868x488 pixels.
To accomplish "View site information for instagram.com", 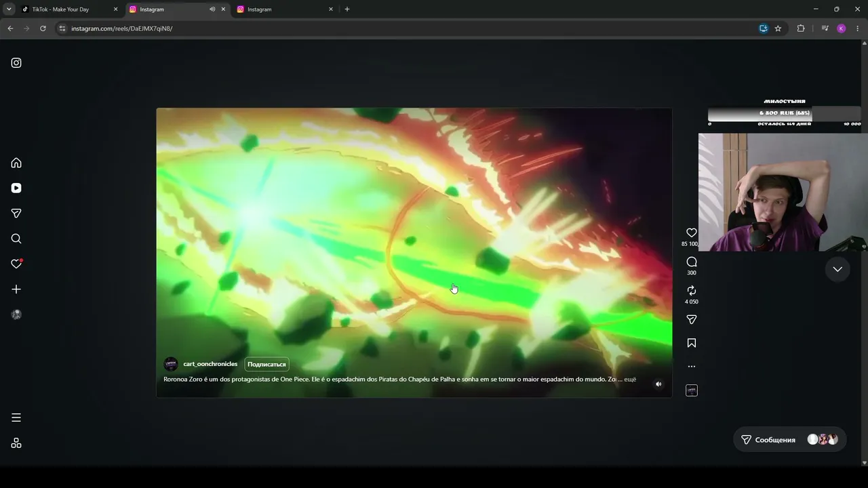I will click(62, 28).
